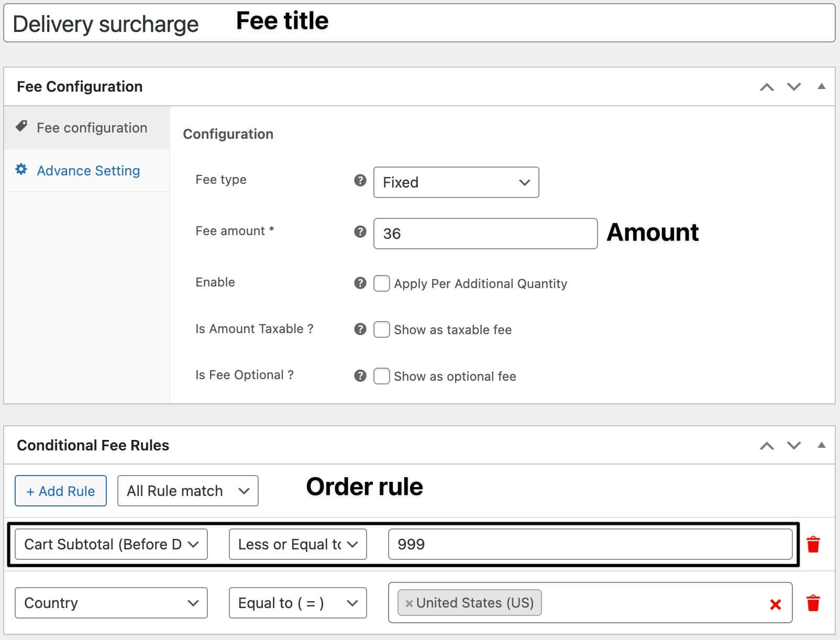
Task: Open the Less or Equal to condition dropdown
Action: [297, 544]
